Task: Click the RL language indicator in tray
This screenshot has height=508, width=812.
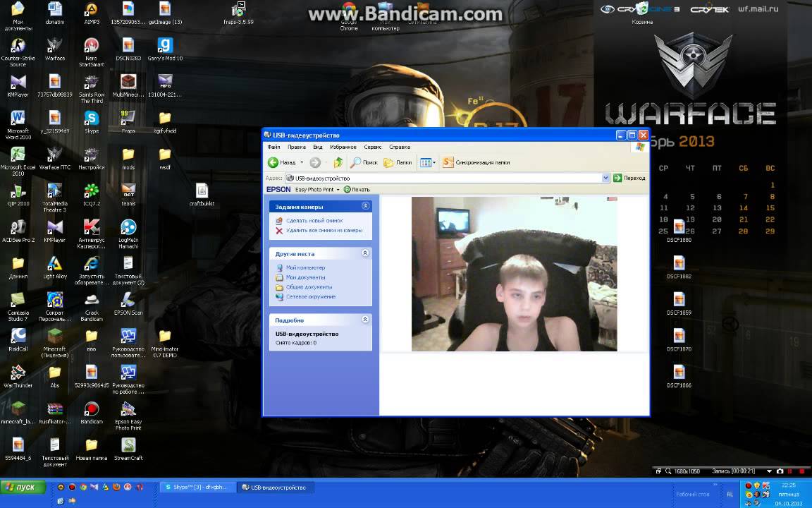Action: point(730,495)
